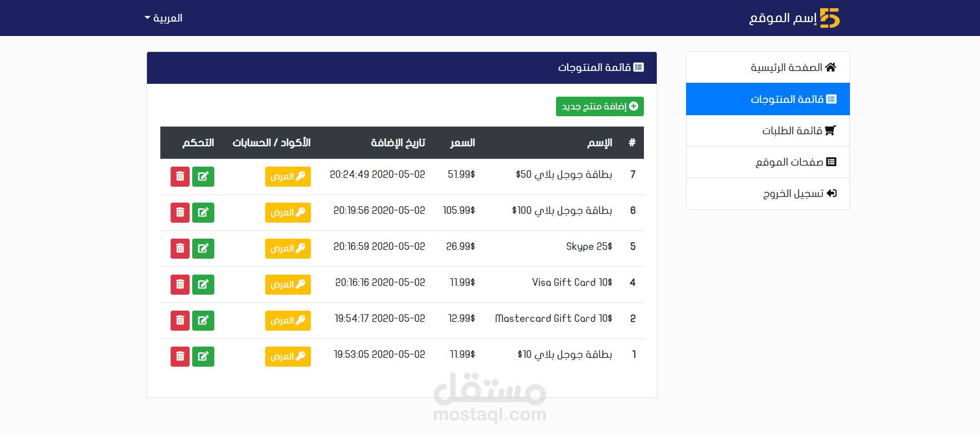Show codes for بطاقة جوجل بلاي $100

[x=288, y=212]
